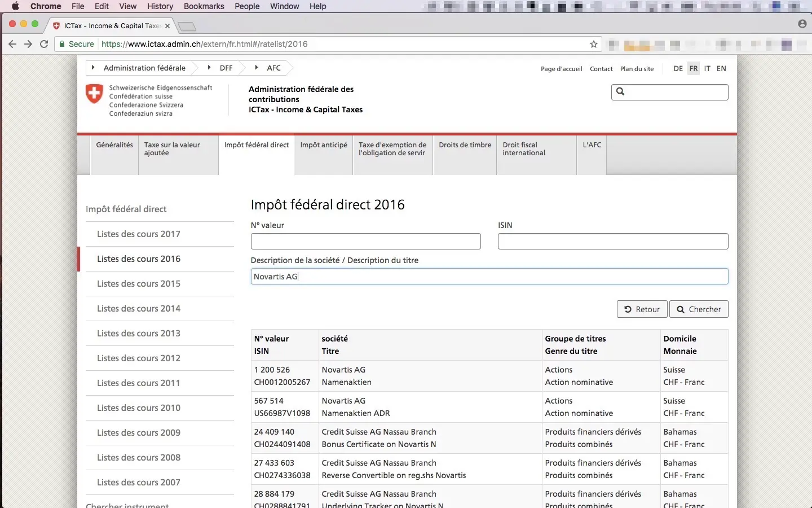Open the Taxe sur la valeur ajoutée tab
This screenshot has width=812, height=508.
click(178, 155)
